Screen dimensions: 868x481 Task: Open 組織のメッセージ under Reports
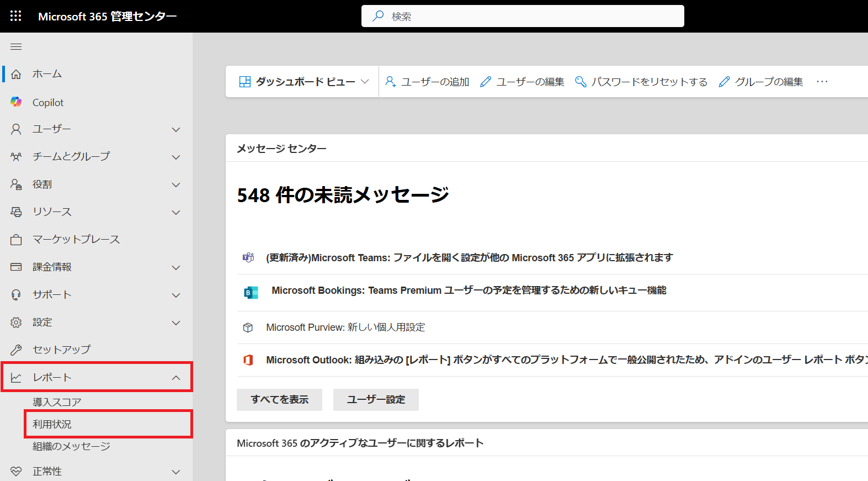(72, 446)
